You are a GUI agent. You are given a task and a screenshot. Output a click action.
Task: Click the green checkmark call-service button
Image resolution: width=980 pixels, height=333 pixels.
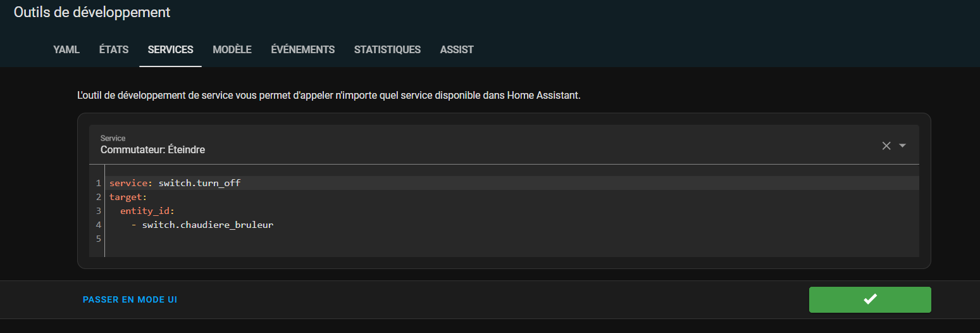pyautogui.click(x=870, y=299)
